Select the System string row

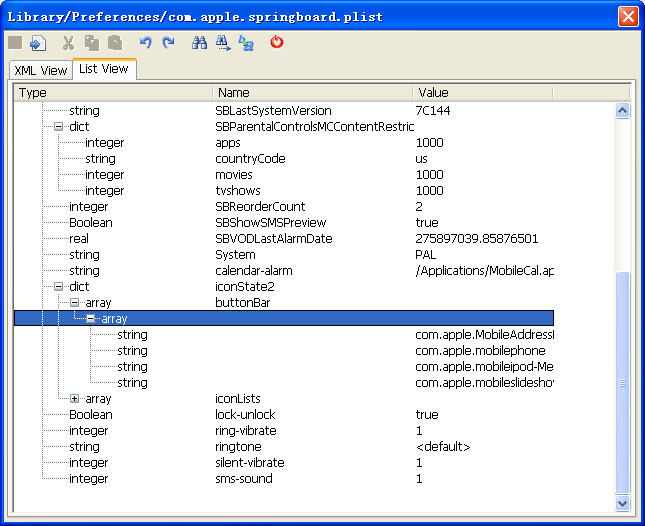284,255
